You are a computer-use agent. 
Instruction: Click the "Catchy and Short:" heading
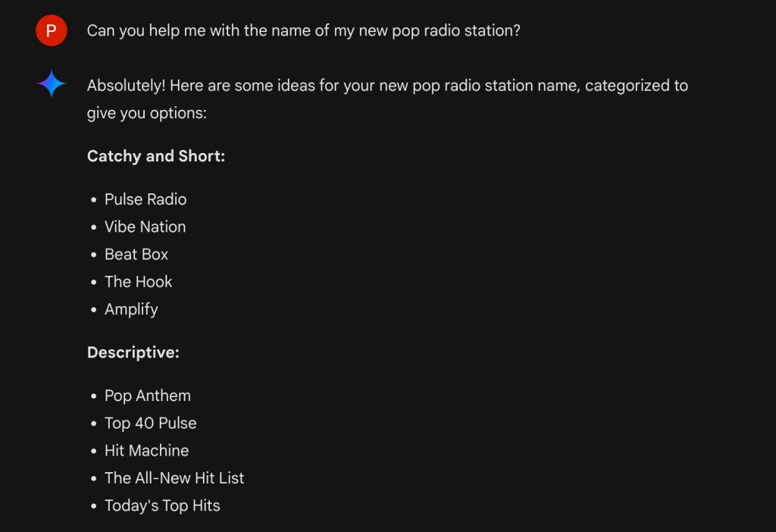(156, 156)
